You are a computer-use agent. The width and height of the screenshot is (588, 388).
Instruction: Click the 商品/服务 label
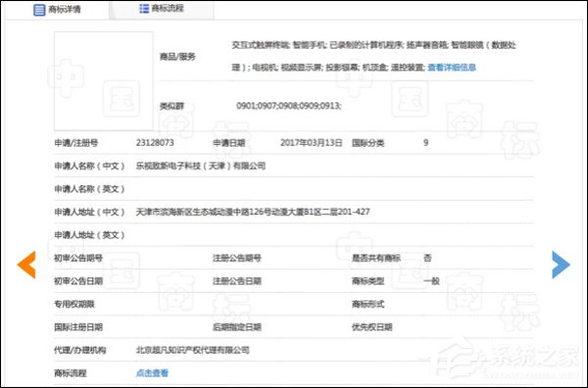click(177, 57)
